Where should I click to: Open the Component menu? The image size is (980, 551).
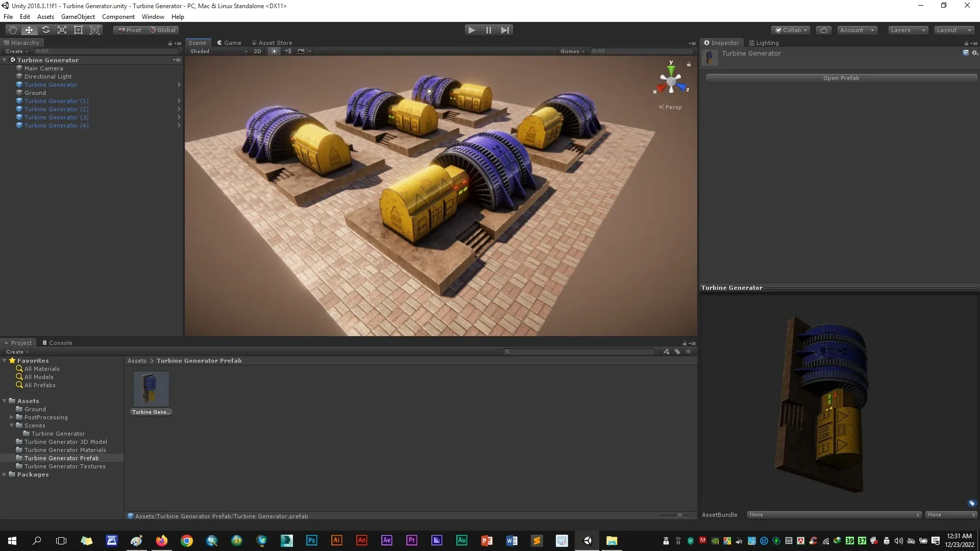(x=119, y=16)
